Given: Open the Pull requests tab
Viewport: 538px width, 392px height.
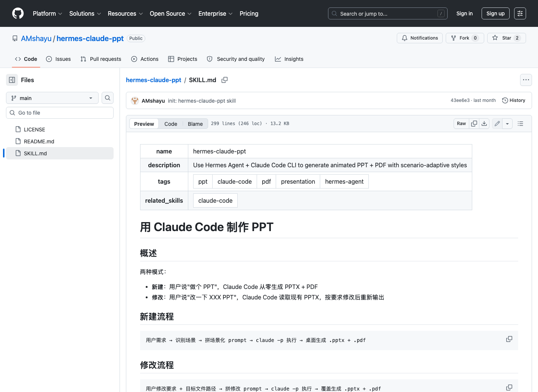Looking at the screenshot, I should [101, 59].
